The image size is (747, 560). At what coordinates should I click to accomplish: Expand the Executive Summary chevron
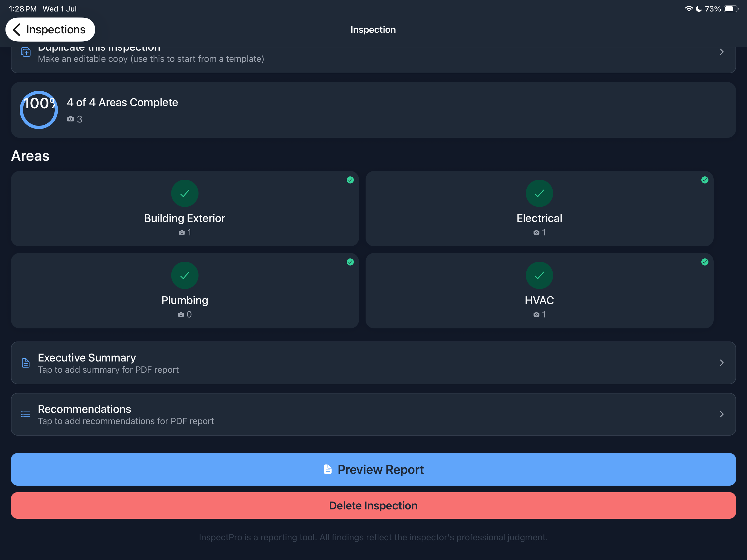pos(721,363)
